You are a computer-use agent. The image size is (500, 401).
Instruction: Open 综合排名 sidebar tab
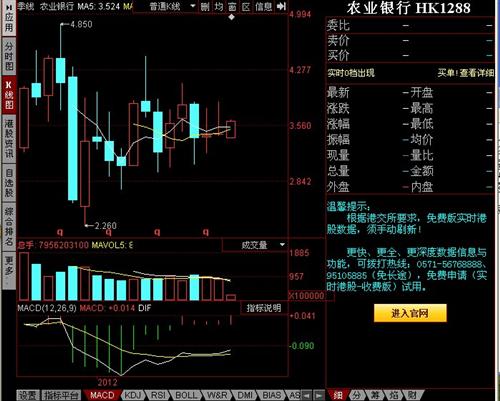9,226
